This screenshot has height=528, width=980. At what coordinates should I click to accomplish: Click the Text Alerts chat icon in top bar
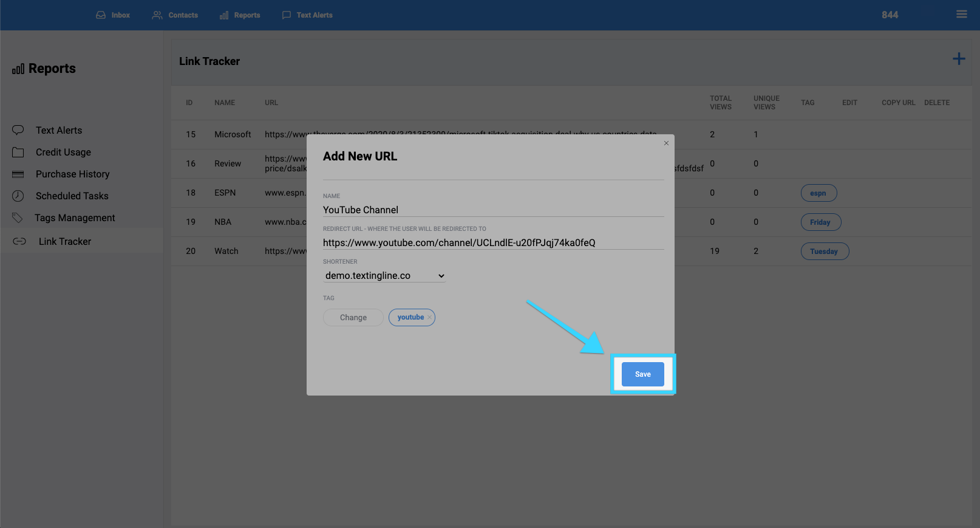(x=287, y=15)
